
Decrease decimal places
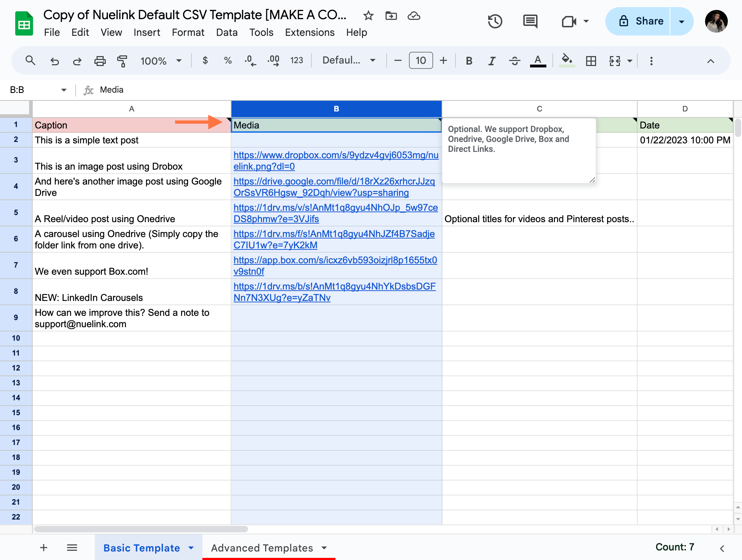pyautogui.click(x=250, y=61)
